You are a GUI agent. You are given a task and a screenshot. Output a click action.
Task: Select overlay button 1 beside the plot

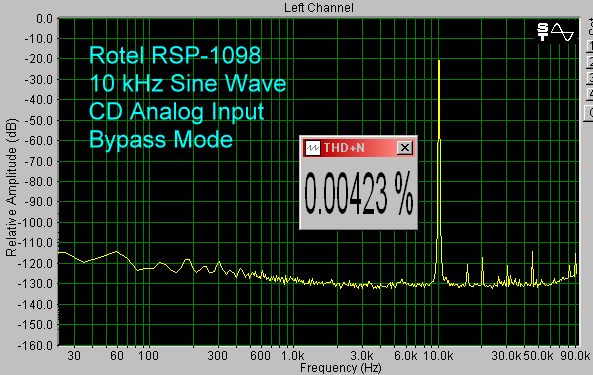coord(590,46)
